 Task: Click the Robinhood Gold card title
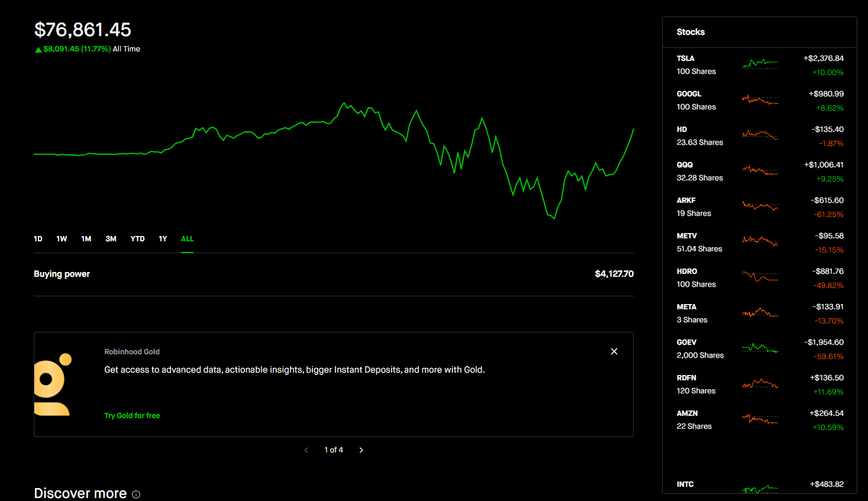pyautogui.click(x=132, y=352)
